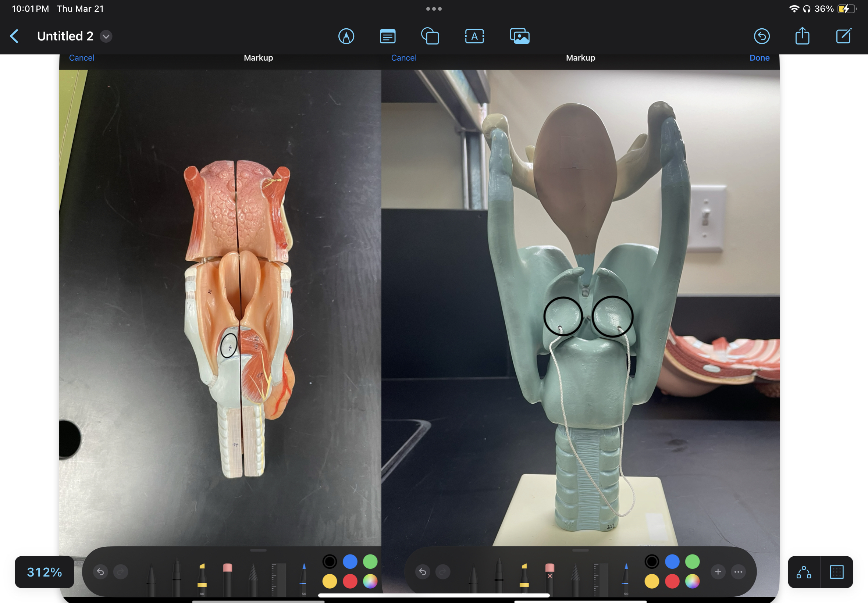The image size is (868, 603).
Task: Redo in the left Markup toolbar
Action: (121, 572)
